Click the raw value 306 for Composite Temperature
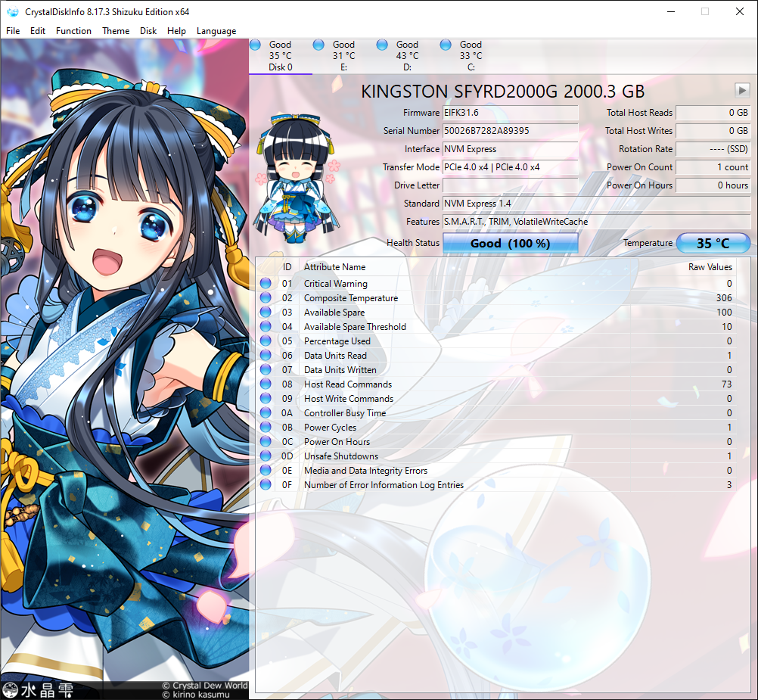Screen dimensions: 758x700 pos(724,298)
